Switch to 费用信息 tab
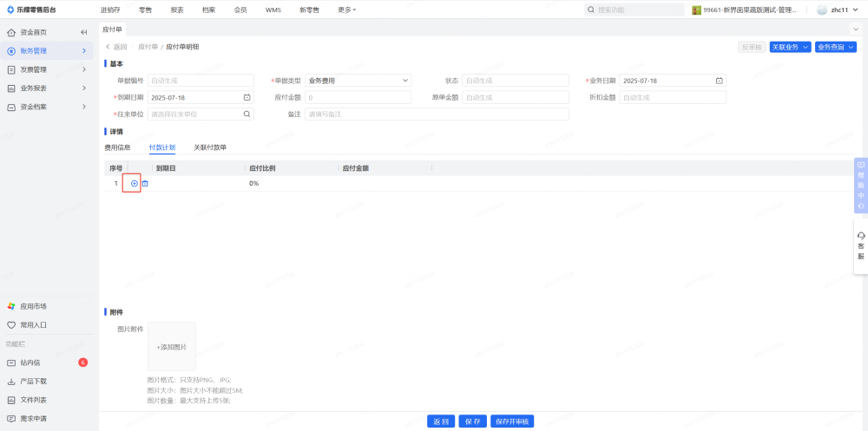The image size is (868, 431). click(x=117, y=147)
